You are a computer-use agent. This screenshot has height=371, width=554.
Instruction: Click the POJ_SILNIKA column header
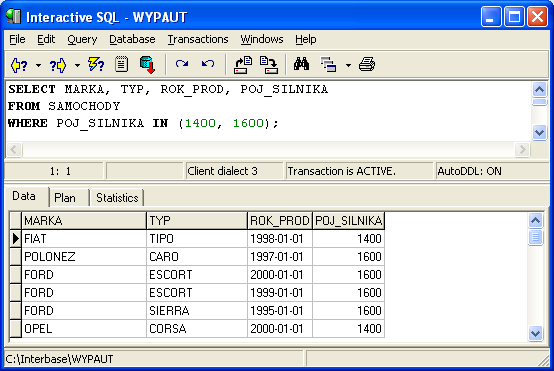(x=349, y=221)
